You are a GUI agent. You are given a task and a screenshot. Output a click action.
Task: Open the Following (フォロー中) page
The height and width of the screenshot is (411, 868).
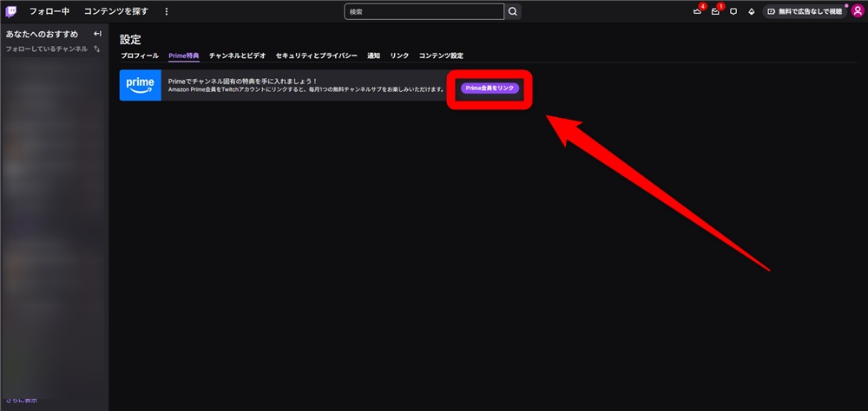(49, 11)
